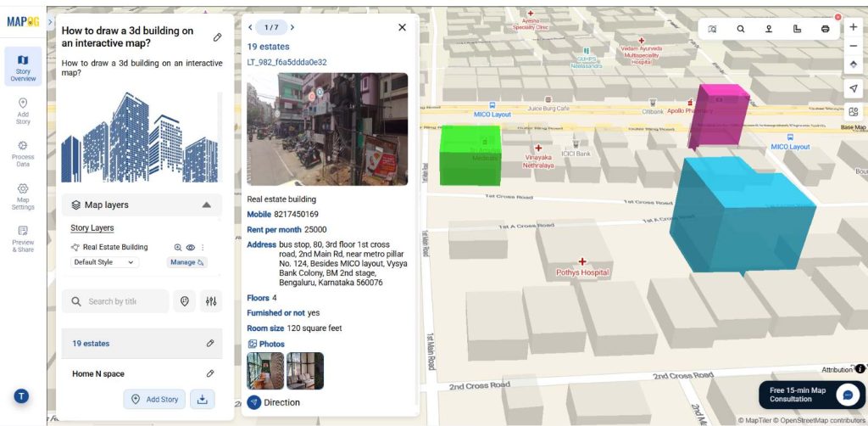The image size is (868, 426).
Task: Click the Search by title field
Action: [116, 301]
